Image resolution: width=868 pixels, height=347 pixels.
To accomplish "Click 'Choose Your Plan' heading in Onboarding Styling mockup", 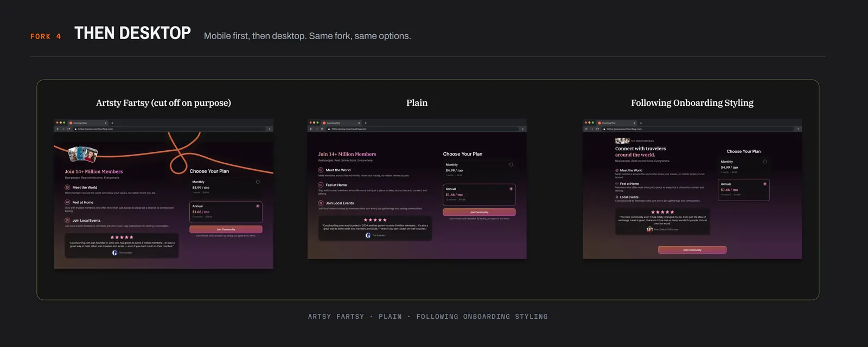I will (x=744, y=151).
